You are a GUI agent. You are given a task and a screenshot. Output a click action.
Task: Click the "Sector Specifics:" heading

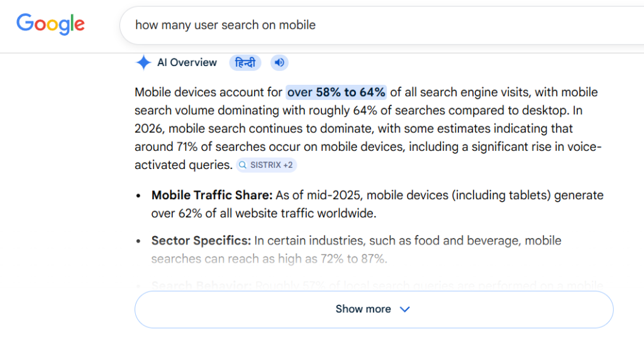[201, 241]
